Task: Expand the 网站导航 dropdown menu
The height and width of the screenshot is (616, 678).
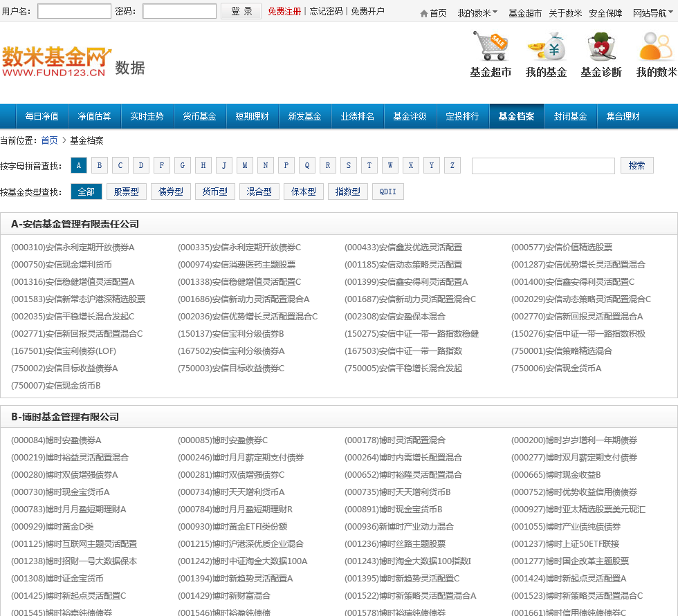Action: [653, 13]
